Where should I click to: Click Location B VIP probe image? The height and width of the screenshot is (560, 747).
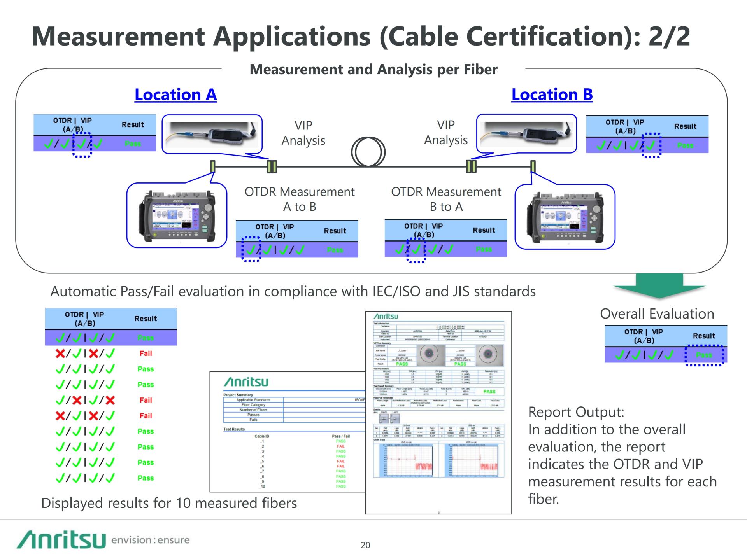[526, 133]
